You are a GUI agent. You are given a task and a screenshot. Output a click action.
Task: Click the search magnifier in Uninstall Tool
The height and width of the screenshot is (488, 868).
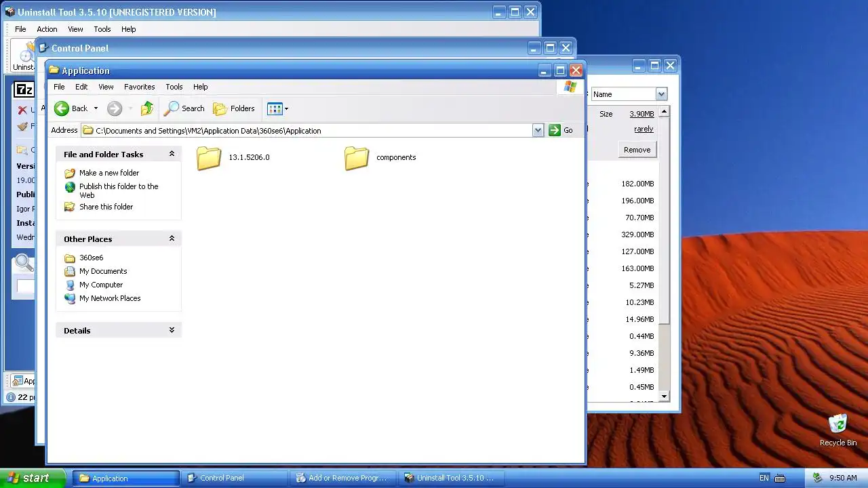pos(24,262)
